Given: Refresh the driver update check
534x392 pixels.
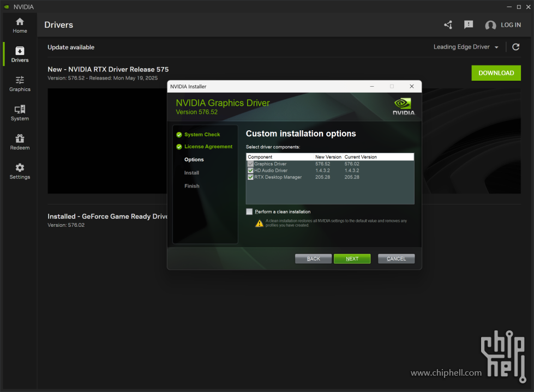Looking at the screenshot, I should pos(515,47).
